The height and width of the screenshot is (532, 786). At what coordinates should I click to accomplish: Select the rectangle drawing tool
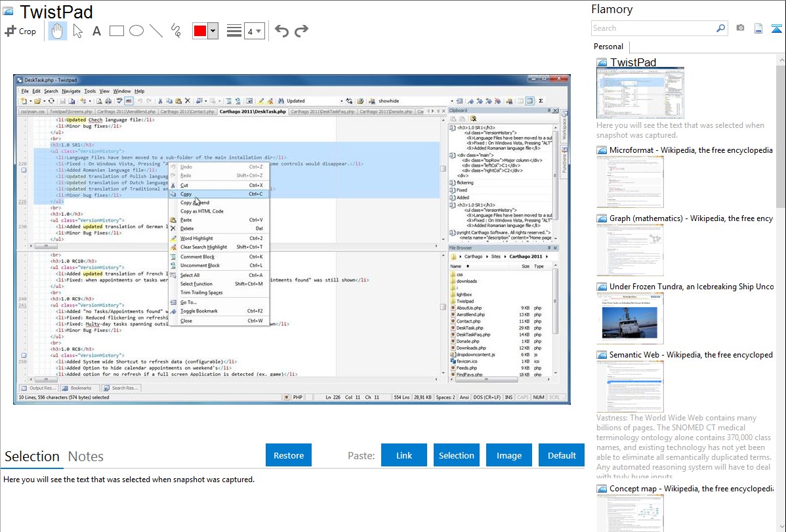tap(116, 31)
